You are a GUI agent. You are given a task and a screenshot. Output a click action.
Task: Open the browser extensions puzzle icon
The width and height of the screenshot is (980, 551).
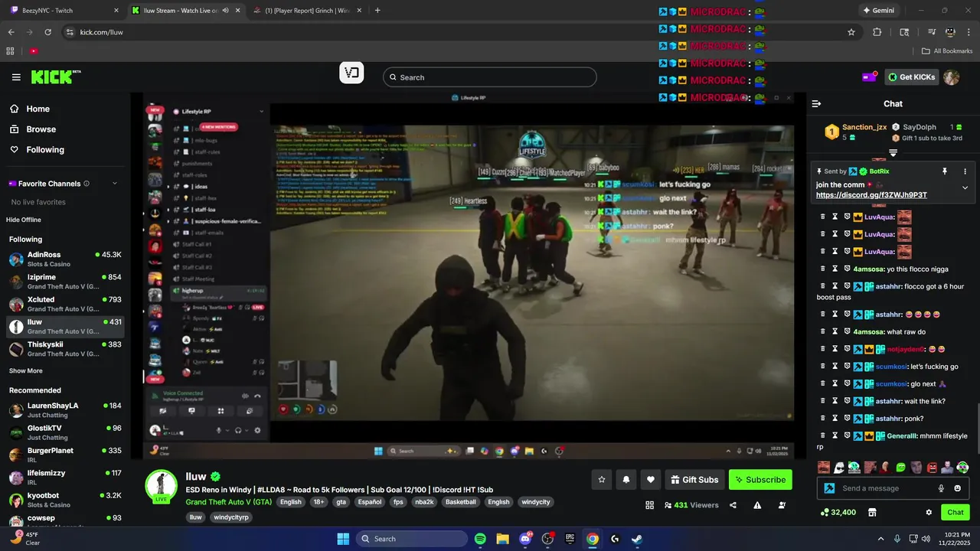[x=877, y=32]
